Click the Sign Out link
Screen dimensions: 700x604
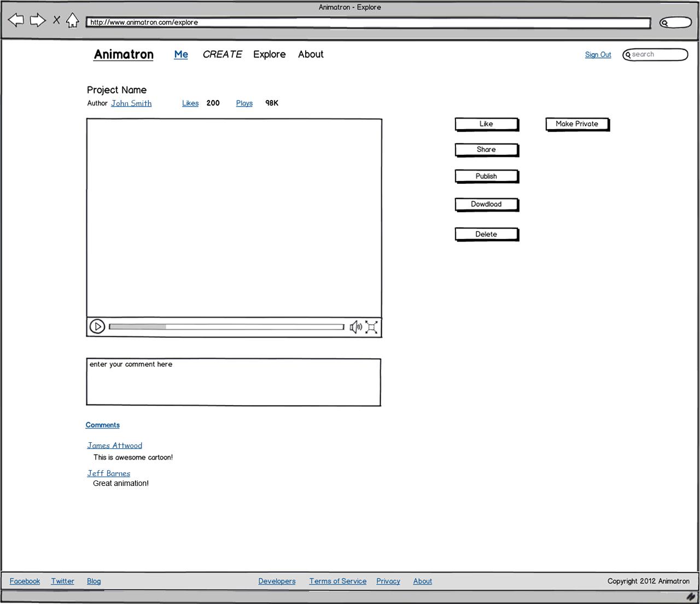(598, 55)
